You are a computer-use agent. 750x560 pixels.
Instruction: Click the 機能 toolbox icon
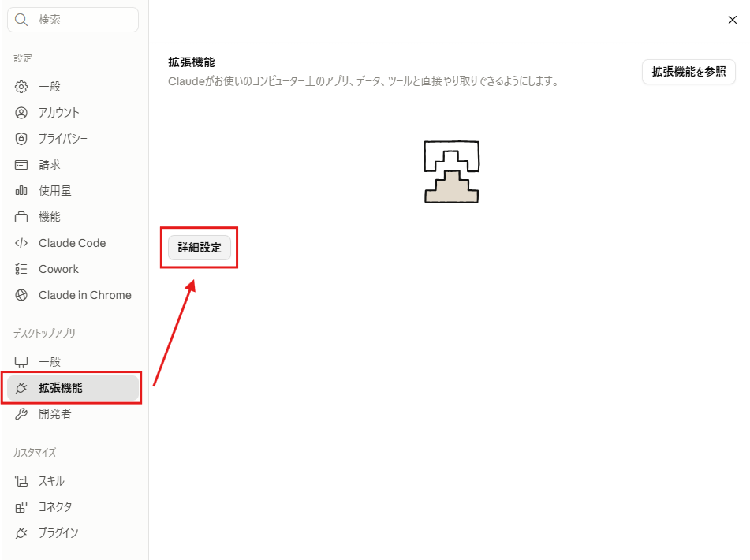pyautogui.click(x=21, y=217)
